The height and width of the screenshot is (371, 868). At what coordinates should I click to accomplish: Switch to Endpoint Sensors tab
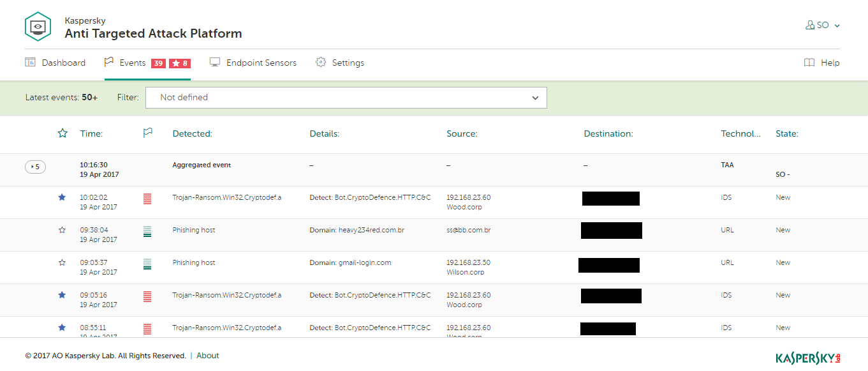coord(253,63)
